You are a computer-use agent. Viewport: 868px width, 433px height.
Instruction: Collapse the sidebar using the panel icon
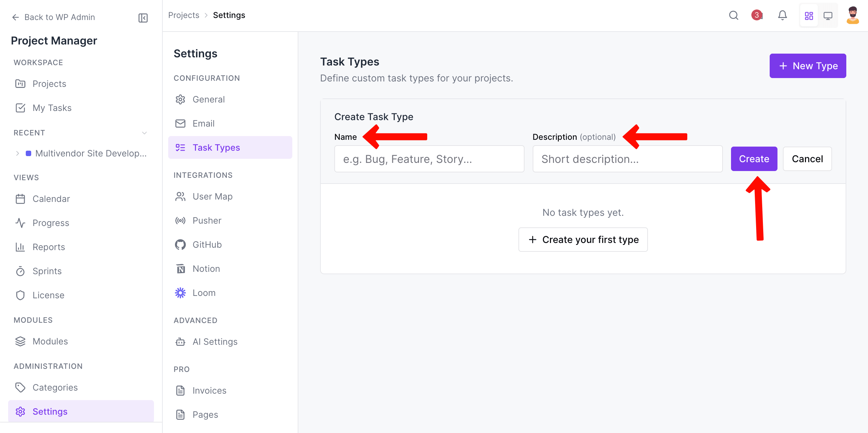(142, 18)
